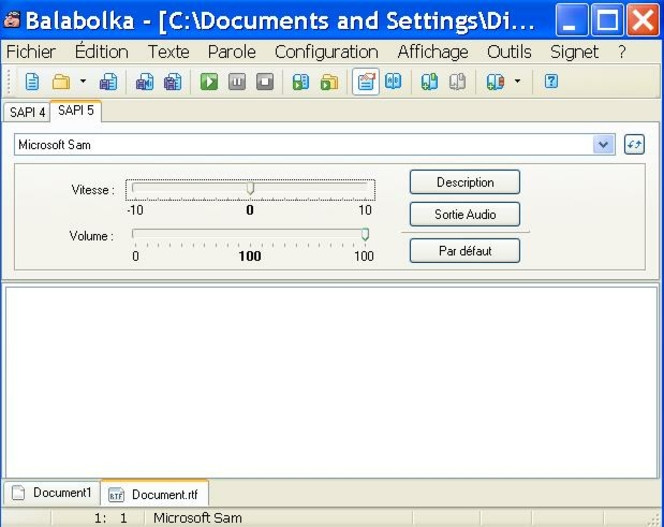Click the Vitesse speed slider thumb
The image size is (664, 527).
click(250, 189)
